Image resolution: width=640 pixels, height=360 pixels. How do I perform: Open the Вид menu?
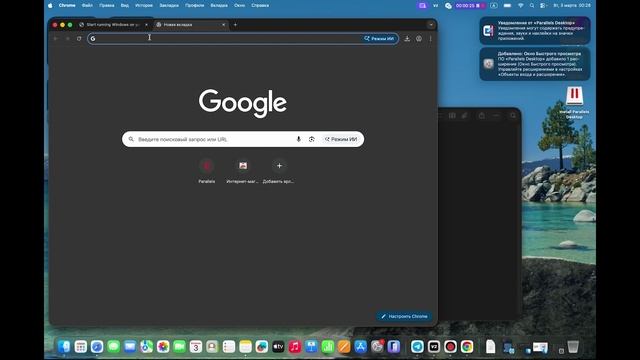click(124, 5)
